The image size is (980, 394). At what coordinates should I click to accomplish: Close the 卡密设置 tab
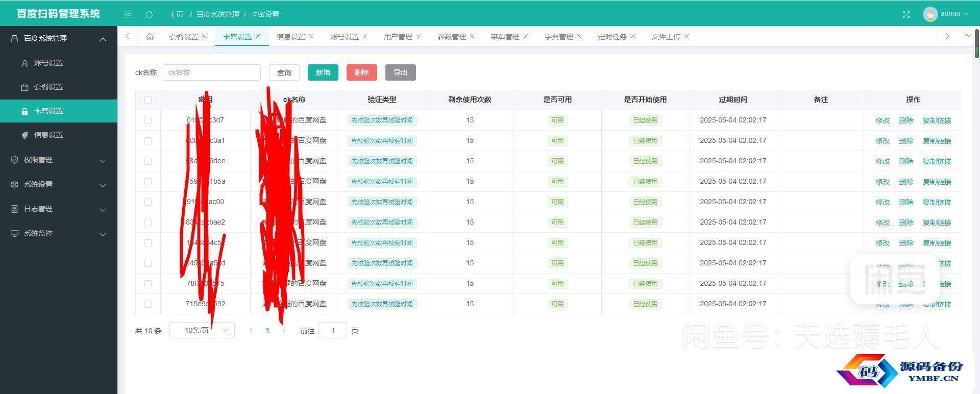[x=258, y=36]
